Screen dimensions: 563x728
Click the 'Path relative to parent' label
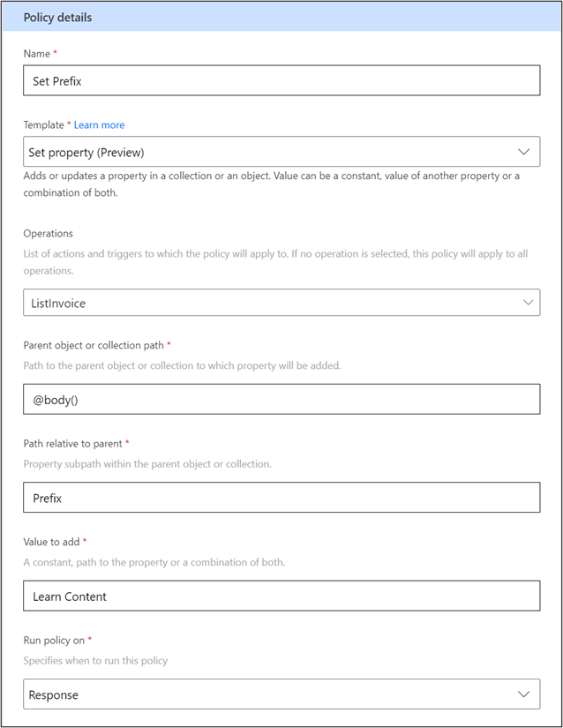73,444
